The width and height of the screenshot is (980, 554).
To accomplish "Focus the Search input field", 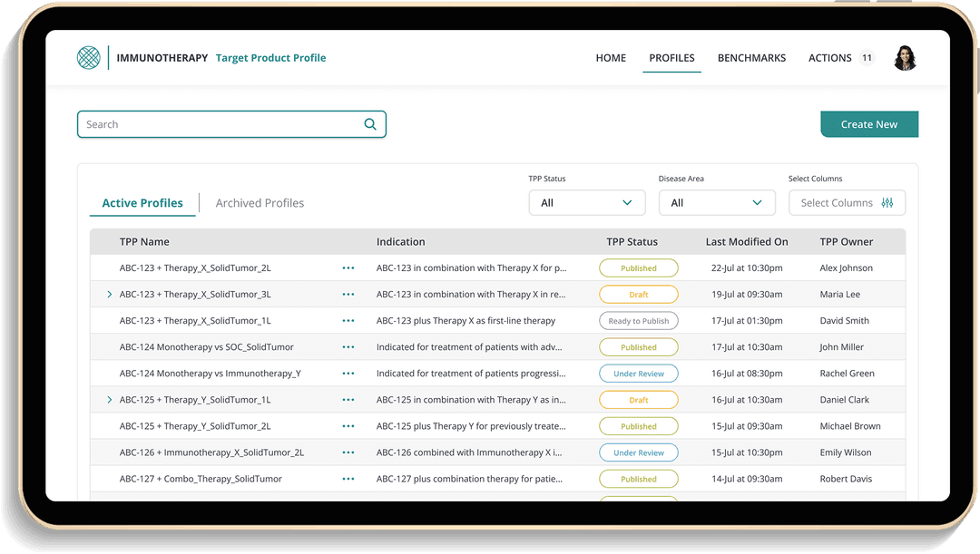I will click(218, 125).
